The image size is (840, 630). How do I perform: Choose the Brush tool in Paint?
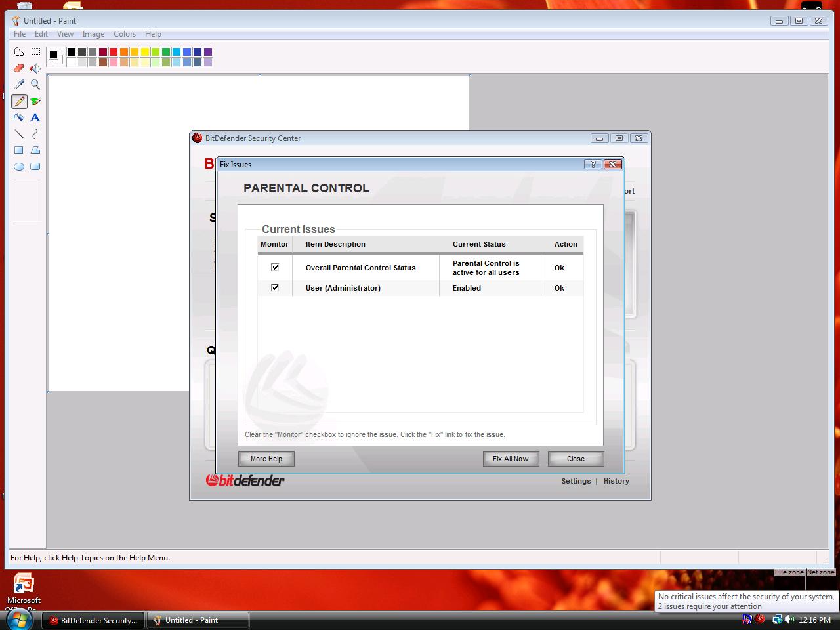coord(35,101)
